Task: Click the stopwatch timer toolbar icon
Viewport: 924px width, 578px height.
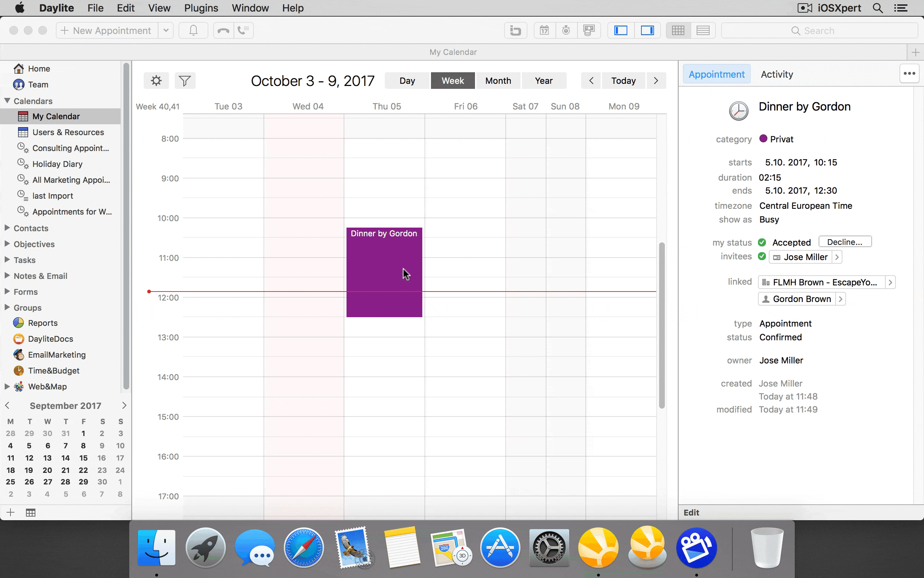Action: (566, 30)
